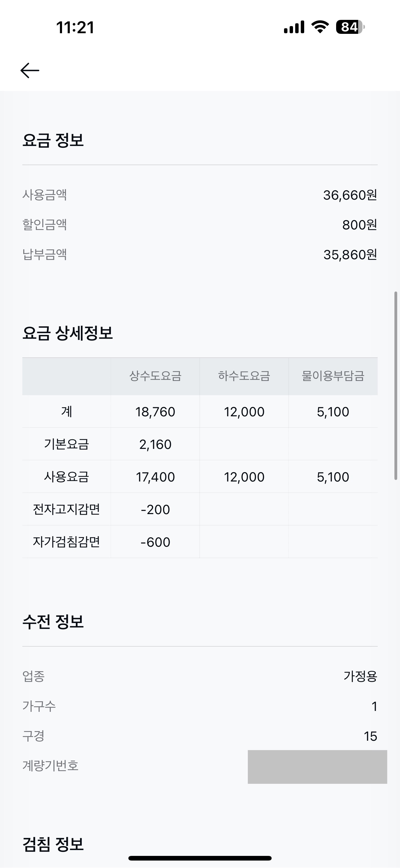Tap the 기본요금 amount 2,160
Viewport: 400px width, 868px height.
(x=155, y=445)
